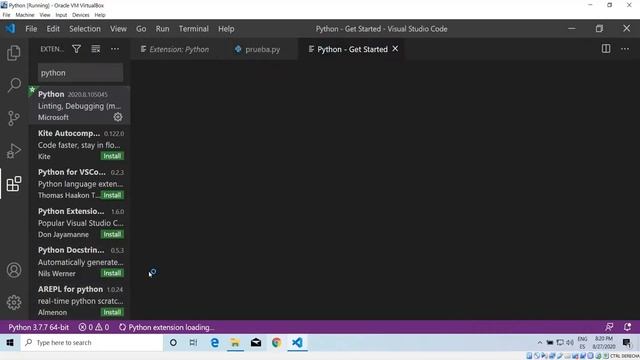
Task: Open the Terminal menu
Action: click(193, 29)
